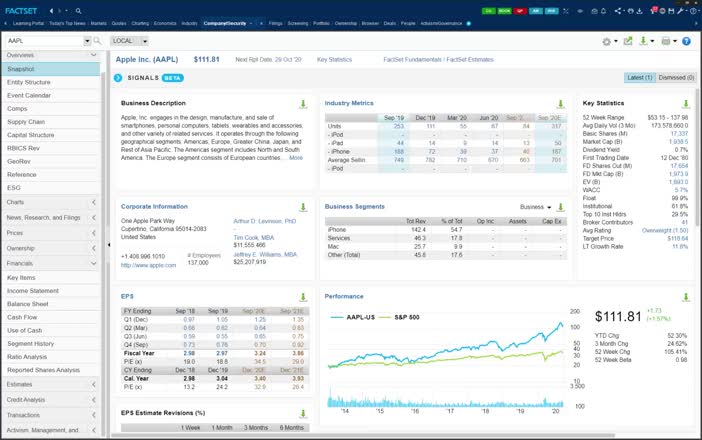The image size is (702, 440).
Task: Click the Key Statistics header link
Action: (334, 60)
